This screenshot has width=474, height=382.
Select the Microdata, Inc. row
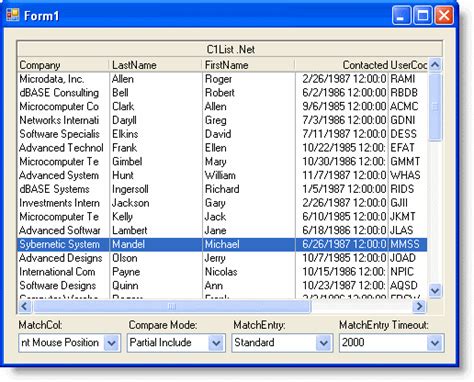pyautogui.click(x=222, y=79)
